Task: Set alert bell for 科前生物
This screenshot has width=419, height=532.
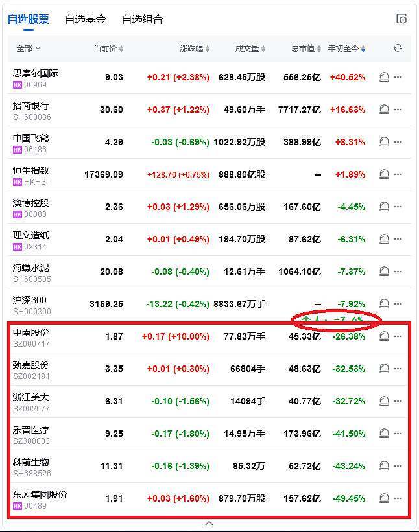Action: coord(384,466)
